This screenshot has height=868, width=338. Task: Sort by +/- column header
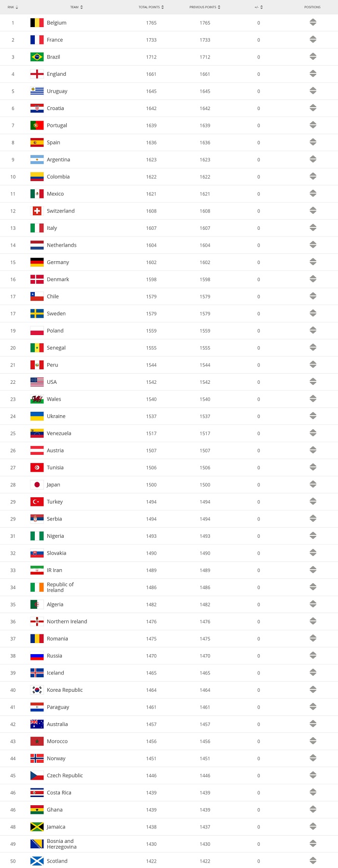click(258, 7)
